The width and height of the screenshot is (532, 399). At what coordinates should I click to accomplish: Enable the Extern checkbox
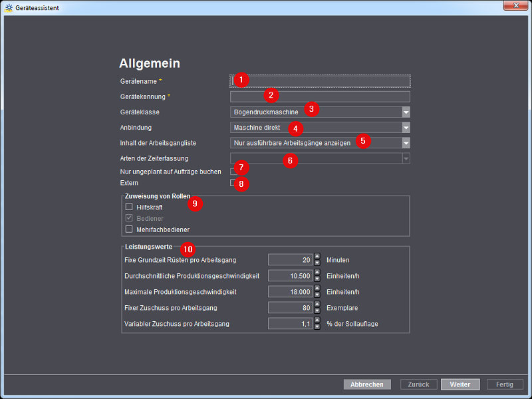point(233,183)
